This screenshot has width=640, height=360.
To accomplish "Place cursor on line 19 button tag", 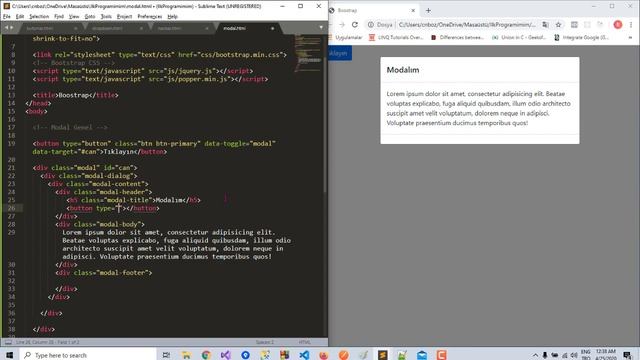I will pos(154,144).
